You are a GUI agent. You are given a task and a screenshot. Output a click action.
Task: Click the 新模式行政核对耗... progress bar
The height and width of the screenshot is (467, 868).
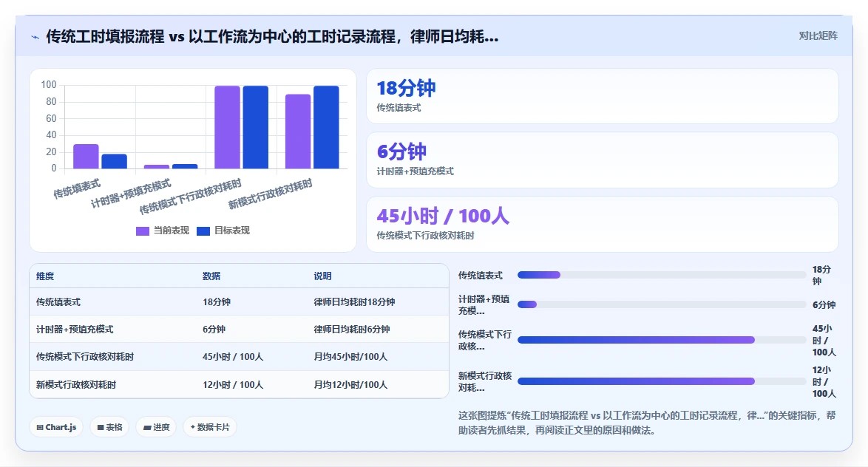coord(662,381)
